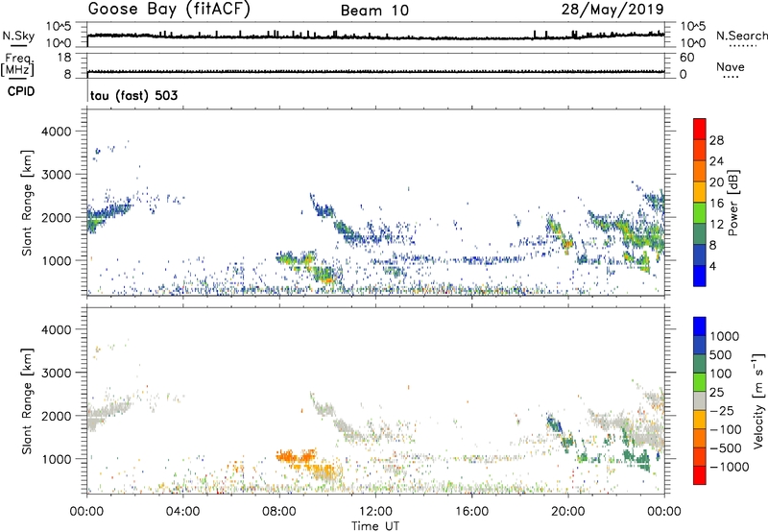The height and width of the screenshot is (532, 768).
Task: Click the orange velocity patch near 08:00
Action: click(x=297, y=457)
